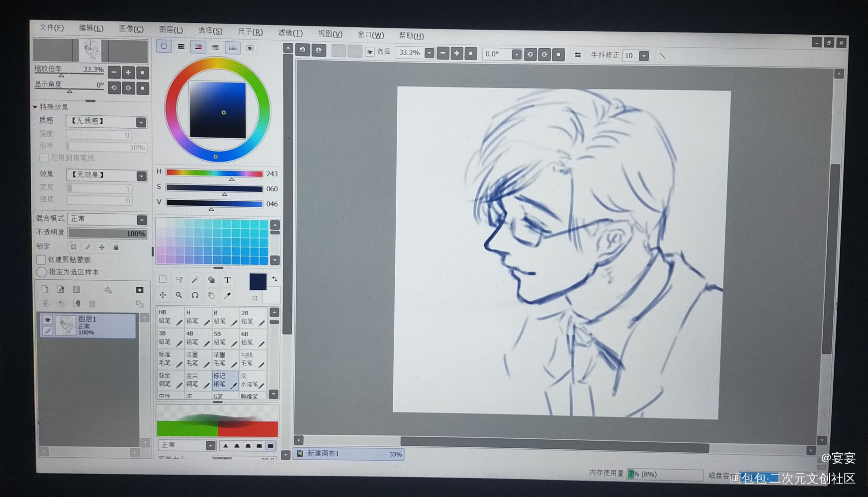Viewport: 868px width, 497px height.
Task: Select the move layer tool
Action: click(x=163, y=295)
